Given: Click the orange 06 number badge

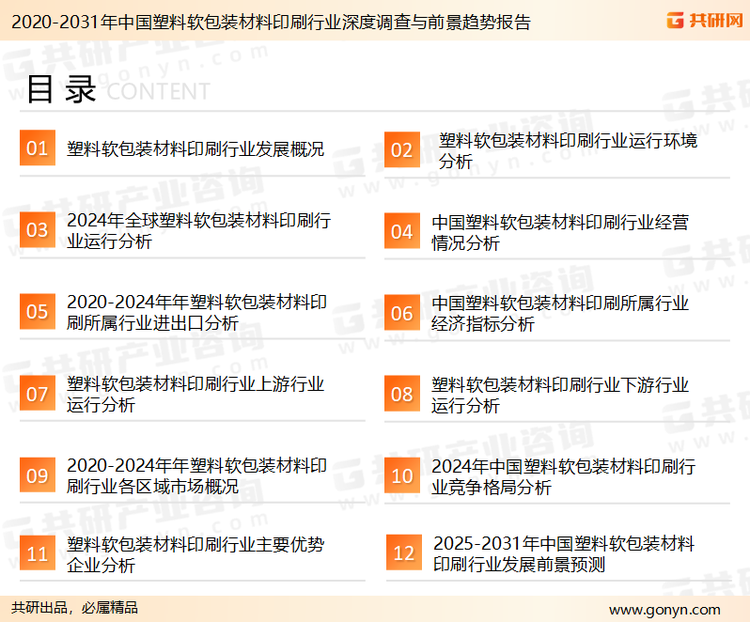Looking at the screenshot, I should coord(402,313).
